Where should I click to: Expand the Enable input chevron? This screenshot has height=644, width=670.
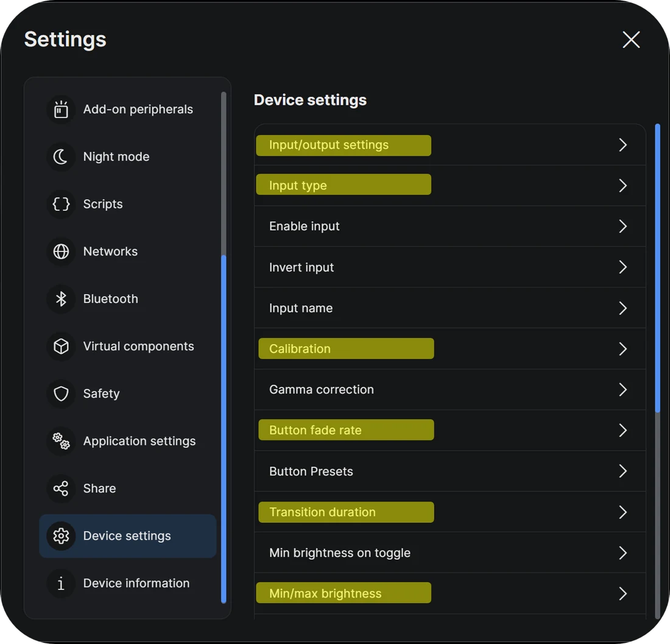pyautogui.click(x=623, y=226)
